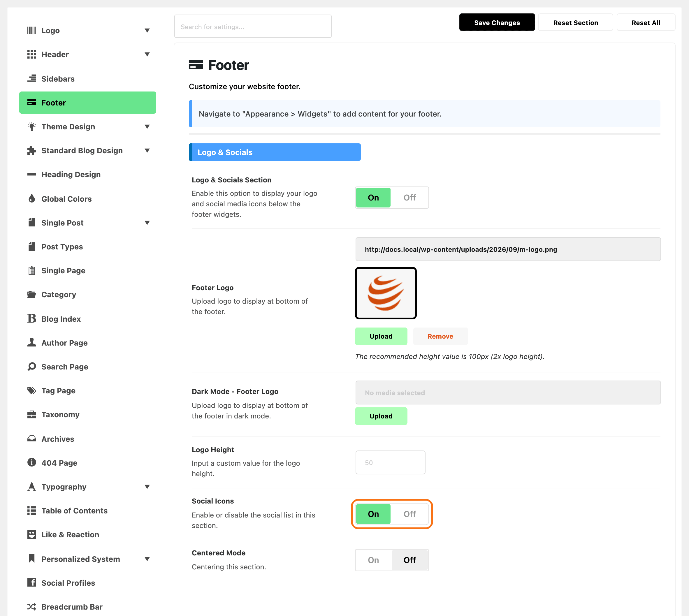Click the Search Page magnifier icon
The image size is (689, 616).
(x=32, y=367)
